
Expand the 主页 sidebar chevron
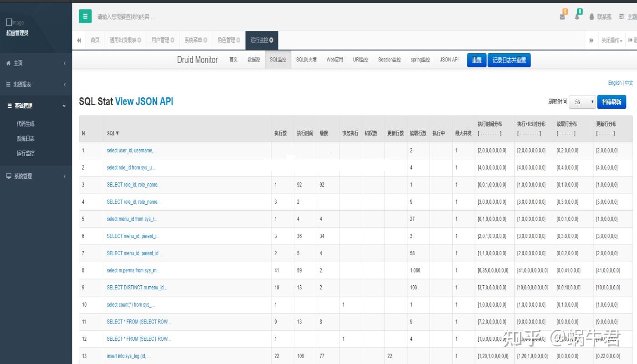click(x=65, y=63)
